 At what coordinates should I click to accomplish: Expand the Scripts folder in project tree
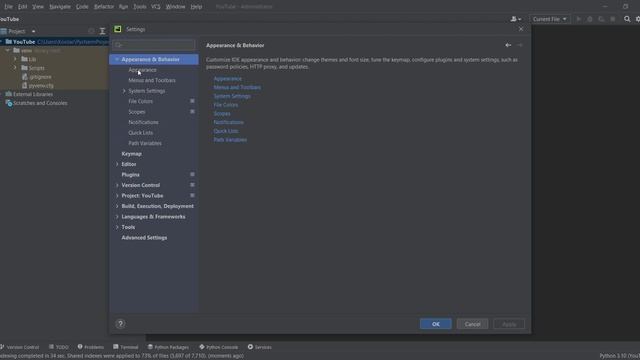(16, 68)
